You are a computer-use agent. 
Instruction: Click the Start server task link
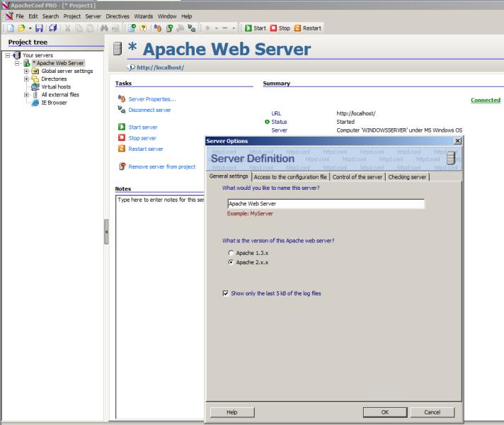pos(143,127)
